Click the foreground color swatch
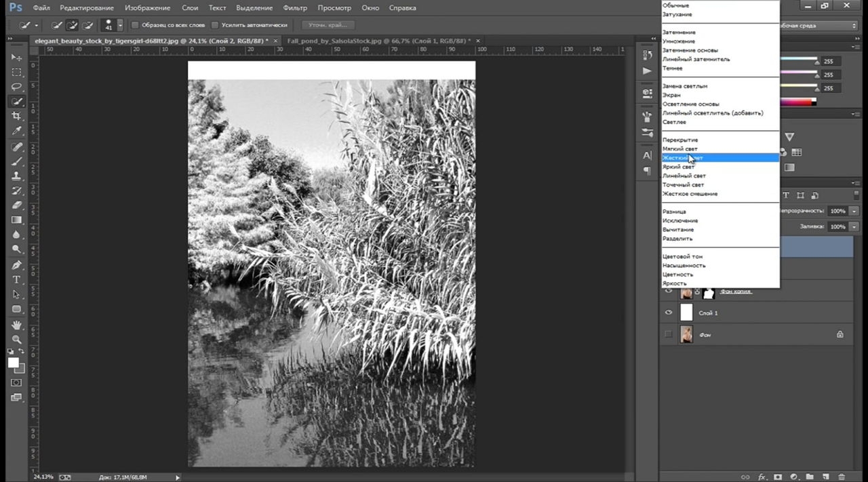Viewport: 868px width, 482px height. pyautogui.click(x=14, y=363)
